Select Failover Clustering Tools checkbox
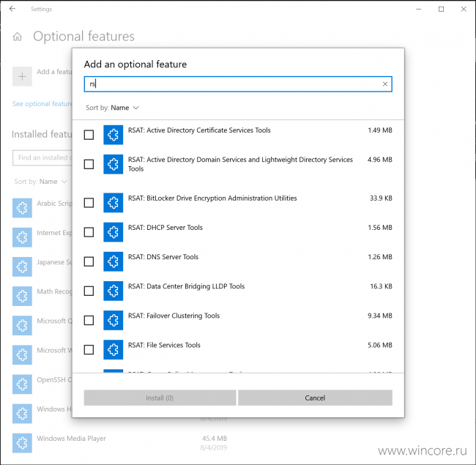Image resolution: width=476 pixels, height=465 pixels. (89, 320)
